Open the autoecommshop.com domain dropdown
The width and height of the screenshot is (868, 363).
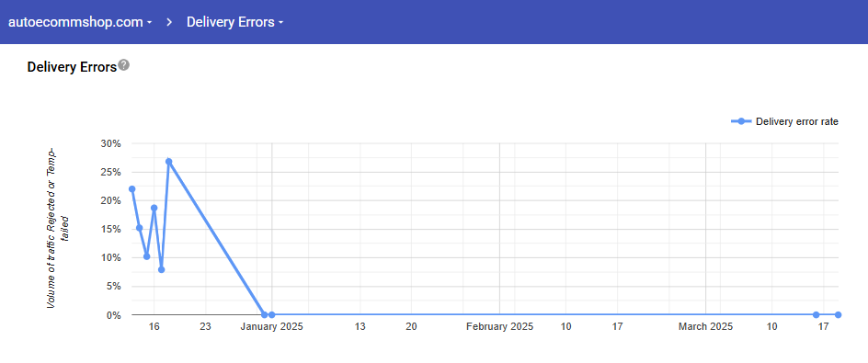click(80, 22)
